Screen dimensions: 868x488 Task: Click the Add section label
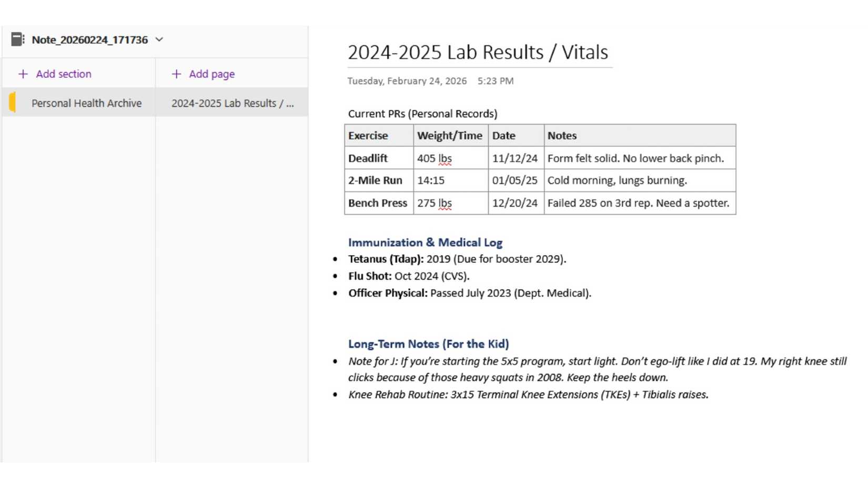(x=64, y=74)
